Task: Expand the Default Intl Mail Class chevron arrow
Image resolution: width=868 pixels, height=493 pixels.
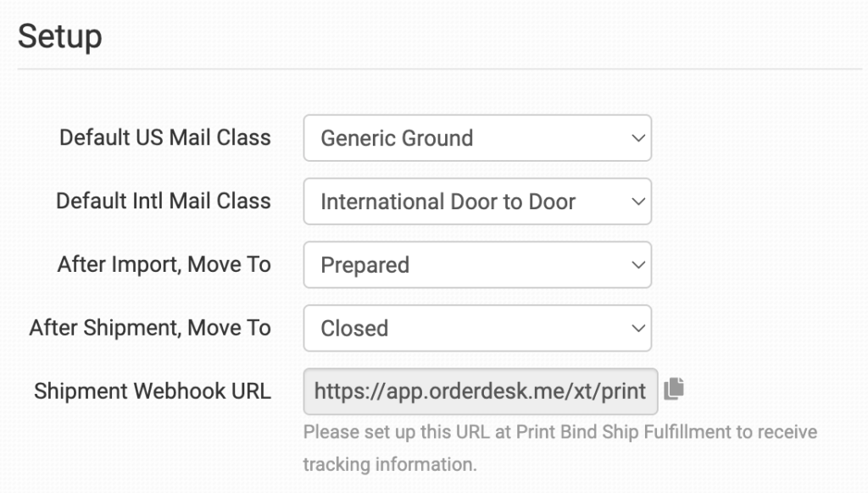Action: click(x=638, y=202)
